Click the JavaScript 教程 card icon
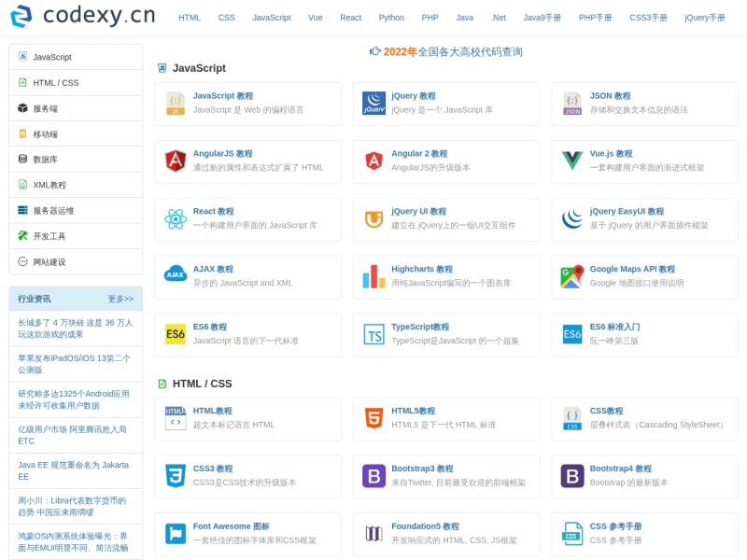The image size is (747, 560). [x=176, y=104]
